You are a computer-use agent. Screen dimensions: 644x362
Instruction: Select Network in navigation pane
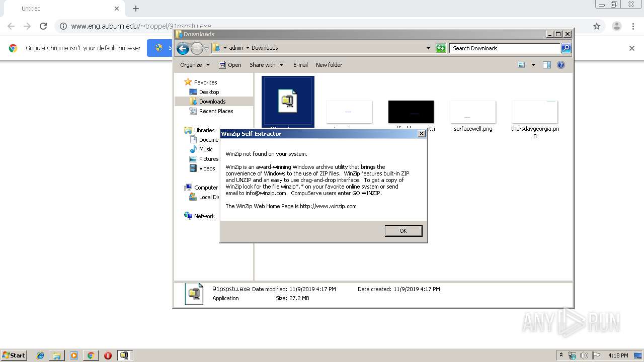click(200, 216)
